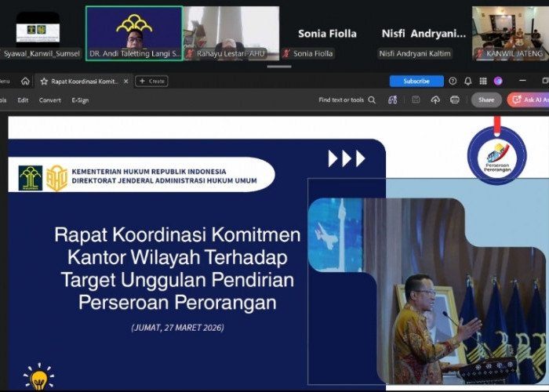Click the blue Subscribe button
Viewport: 549px width, 392px height.
(x=416, y=82)
